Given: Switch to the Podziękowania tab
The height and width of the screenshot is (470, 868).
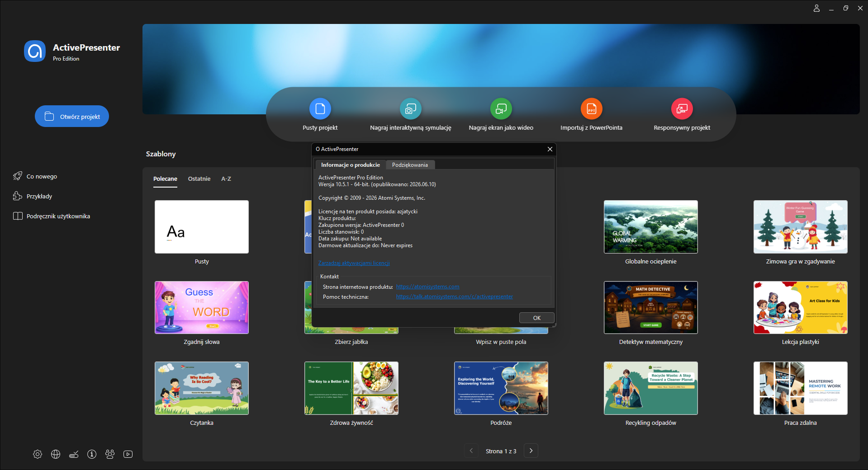Looking at the screenshot, I should pyautogui.click(x=410, y=165).
